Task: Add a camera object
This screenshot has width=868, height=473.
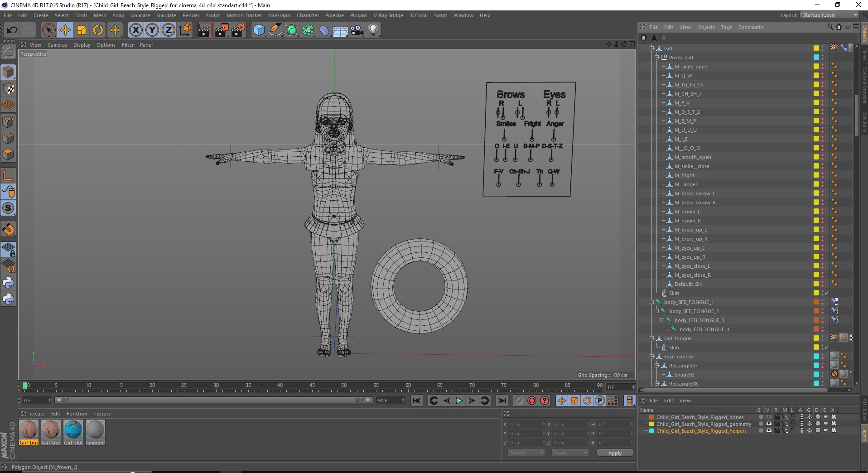Action: 357,30
